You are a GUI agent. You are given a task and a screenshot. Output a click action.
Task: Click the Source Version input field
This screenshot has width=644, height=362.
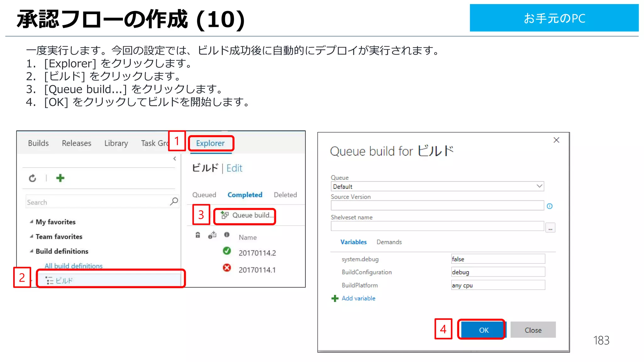pyautogui.click(x=437, y=206)
